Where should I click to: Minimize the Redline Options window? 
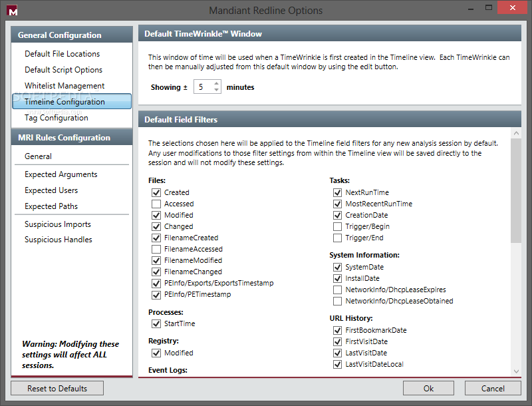[471, 8]
